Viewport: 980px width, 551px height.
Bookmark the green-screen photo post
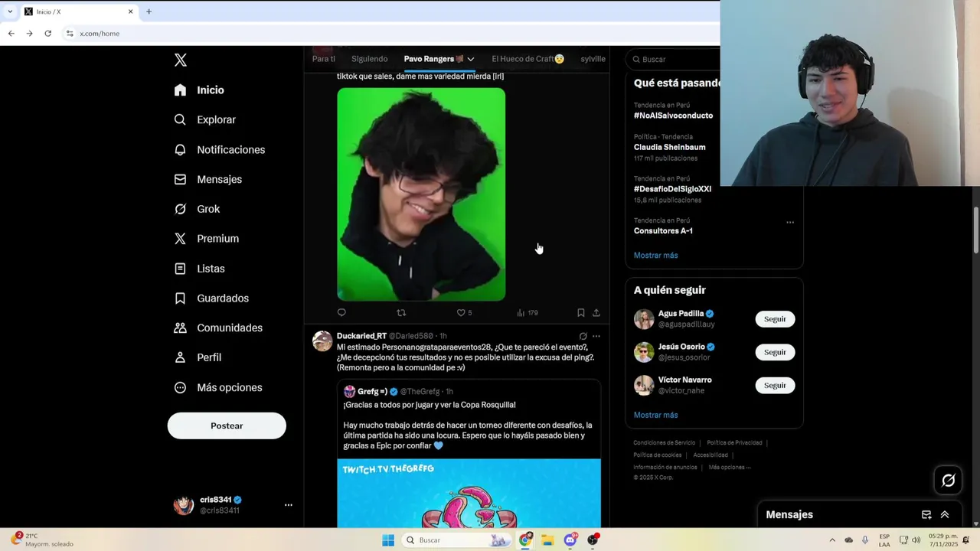(x=580, y=312)
